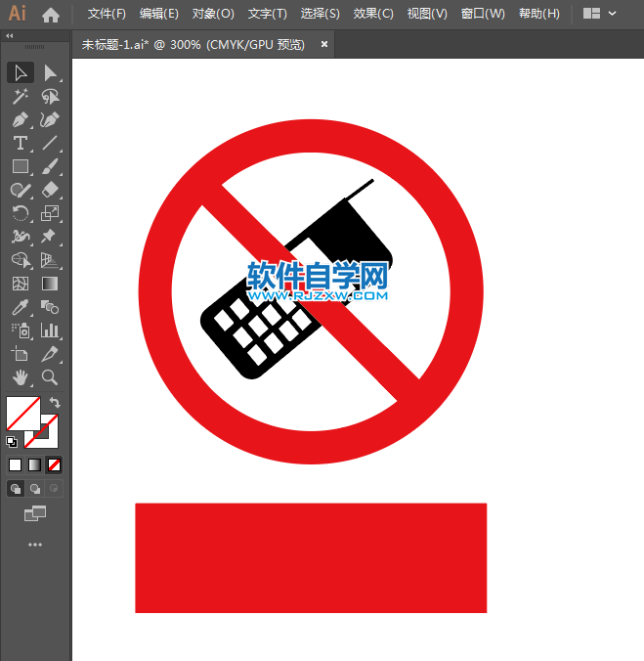Open Edit Toolbar three dots
Viewport: 644px width, 661px height.
click(x=35, y=545)
